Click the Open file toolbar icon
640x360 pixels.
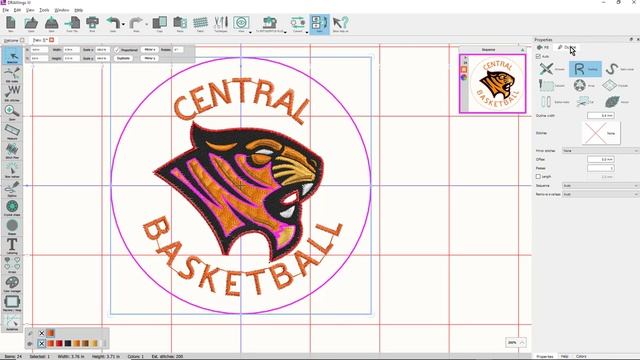31,23
